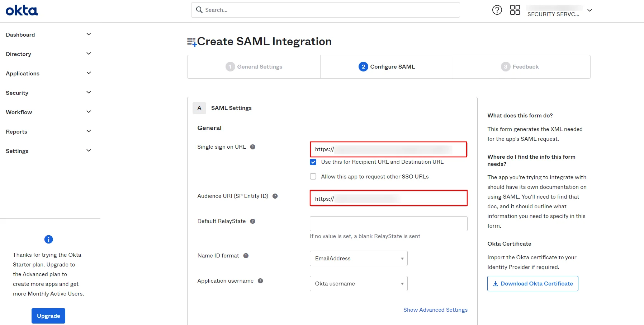The height and width of the screenshot is (325, 644).
Task: Open the tooltip beside Single sign on URL
Action: click(x=253, y=147)
